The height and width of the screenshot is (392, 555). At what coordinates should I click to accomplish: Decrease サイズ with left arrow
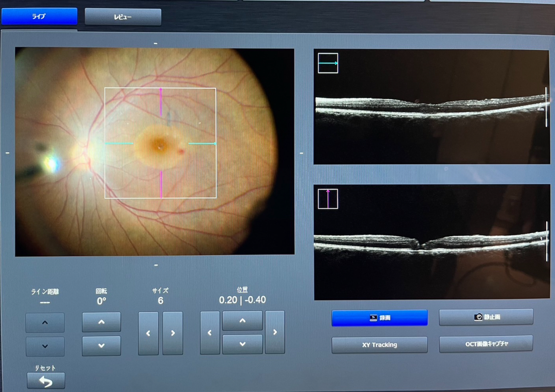click(148, 333)
